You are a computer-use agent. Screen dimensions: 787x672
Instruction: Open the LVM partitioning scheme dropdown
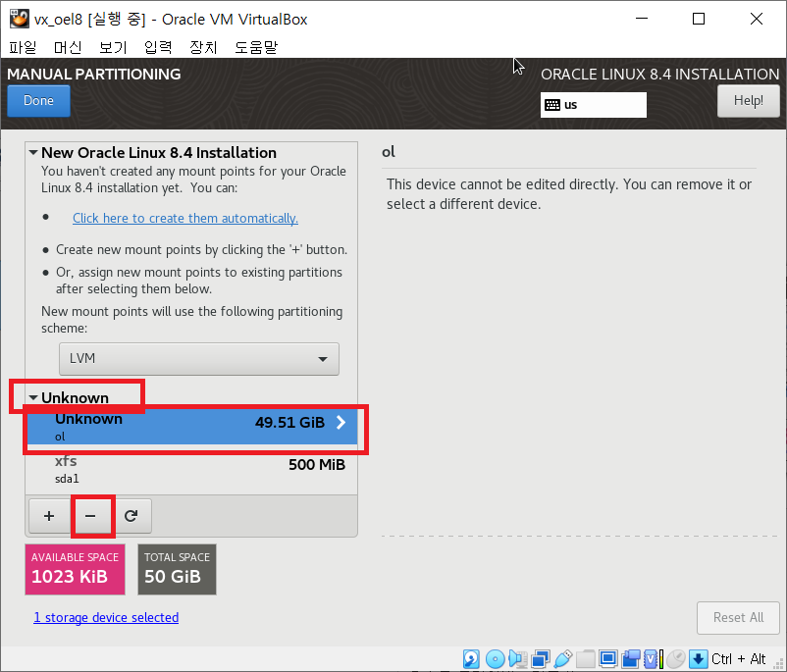click(x=199, y=359)
